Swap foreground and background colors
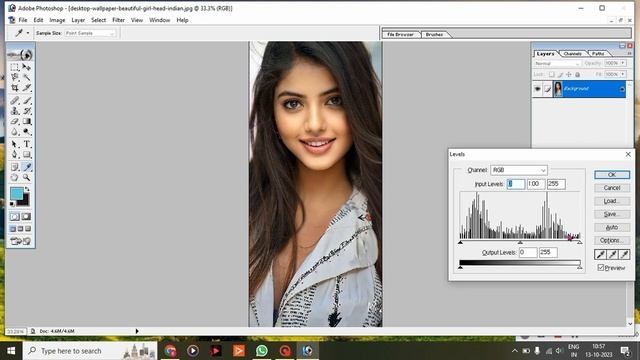640x360 pixels. click(27, 189)
